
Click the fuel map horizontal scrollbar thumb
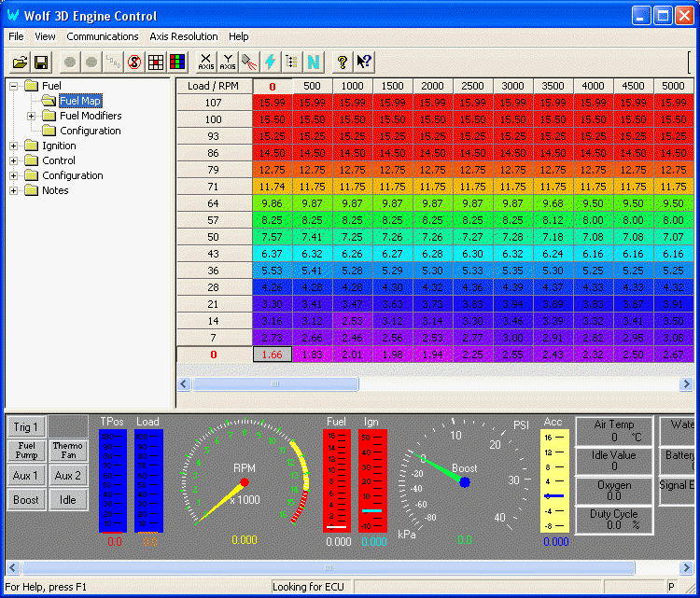click(274, 383)
